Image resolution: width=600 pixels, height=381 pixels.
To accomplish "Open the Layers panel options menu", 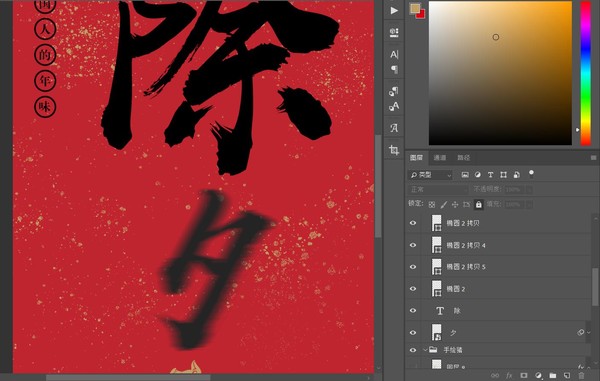I will point(593,158).
